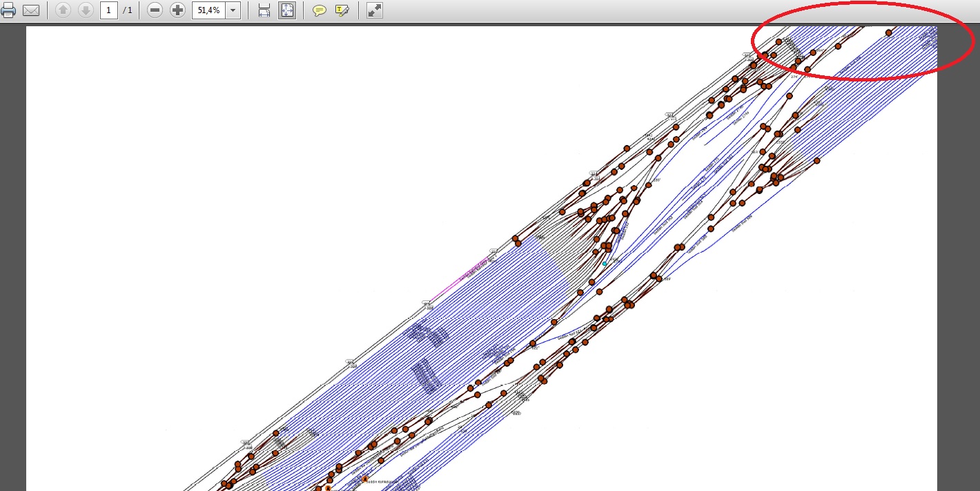Click the orange station icon beside Seddin label

point(364,479)
